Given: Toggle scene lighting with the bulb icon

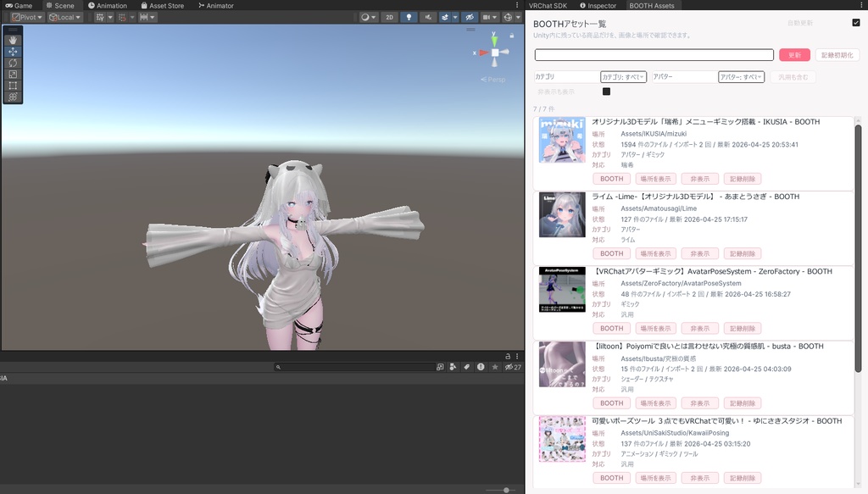Looking at the screenshot, I should 409,16.
